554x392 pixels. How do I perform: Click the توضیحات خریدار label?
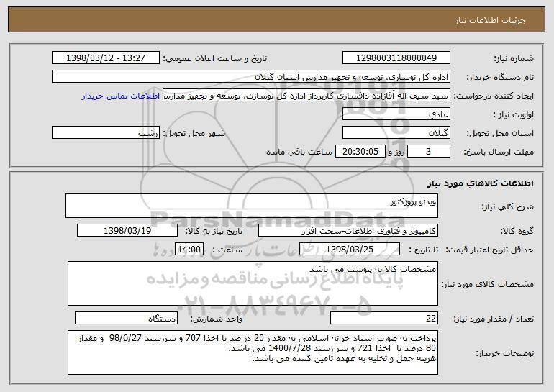(x=504, y=353)
